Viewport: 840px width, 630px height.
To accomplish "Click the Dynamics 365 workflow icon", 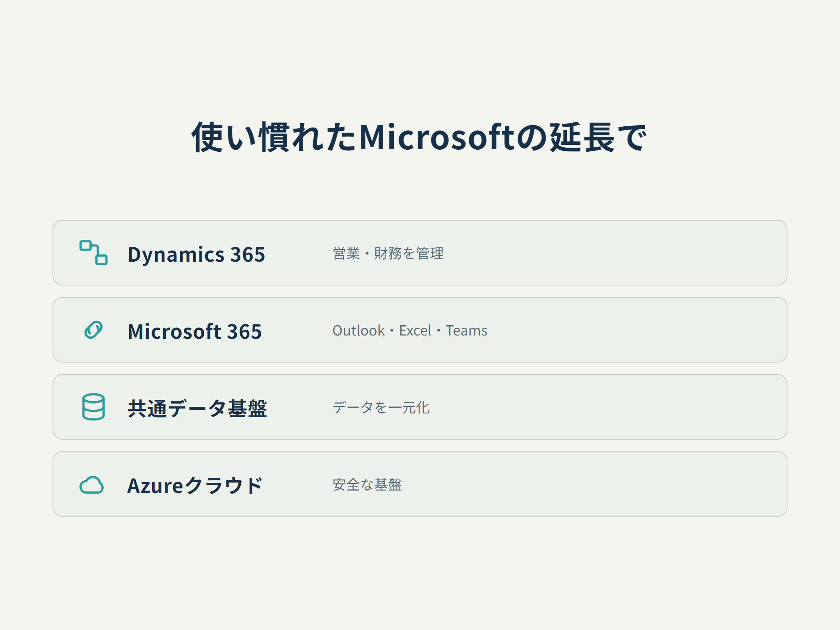I will pos(94,253).
